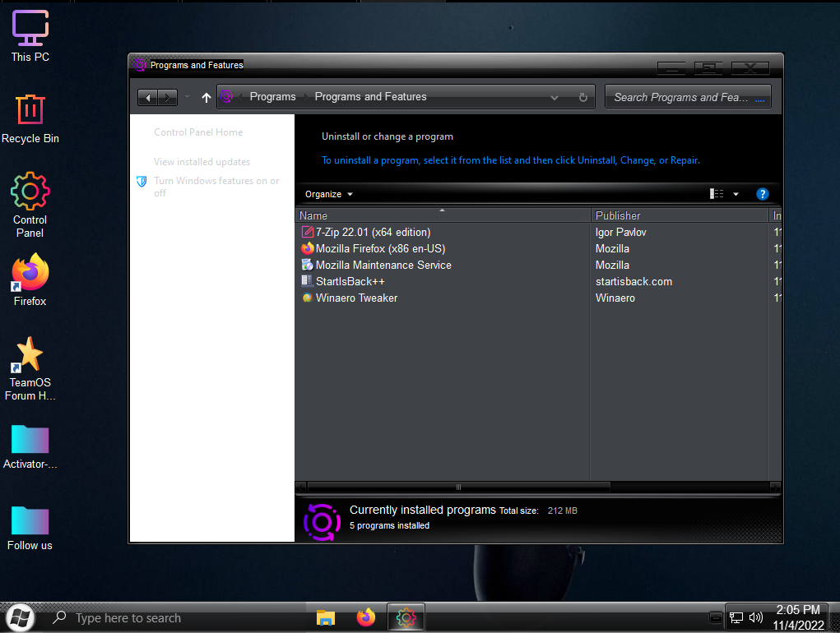Select the Winaero Tweaker entry
This screenshot has height=633, width=840.
coord(357,298)
